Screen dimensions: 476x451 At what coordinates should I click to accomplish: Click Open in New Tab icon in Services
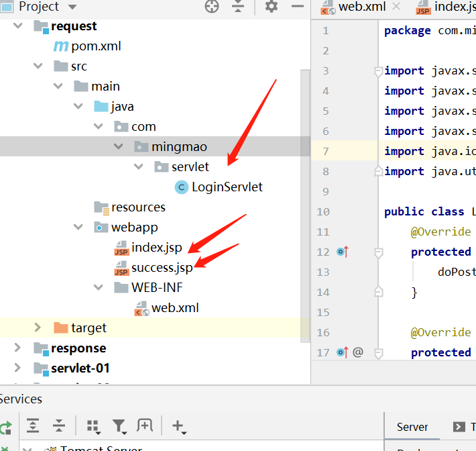coord(145,425)
